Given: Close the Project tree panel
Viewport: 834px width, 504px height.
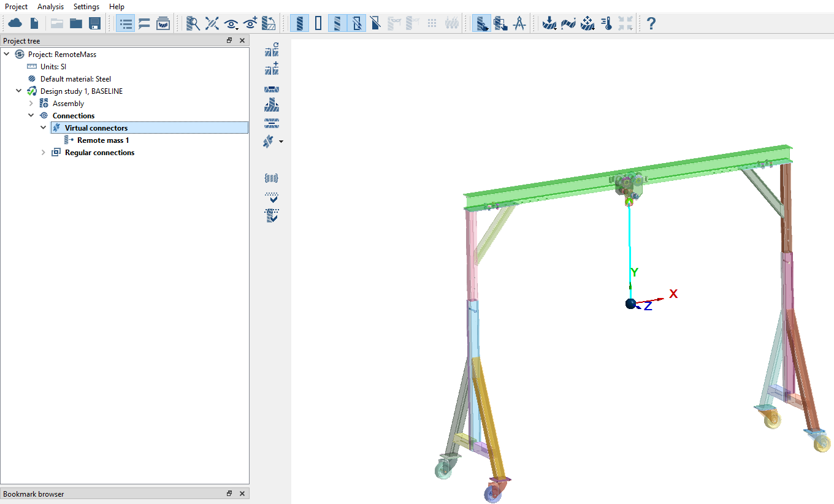Looking at the screenshot, I should pos(242,40).
